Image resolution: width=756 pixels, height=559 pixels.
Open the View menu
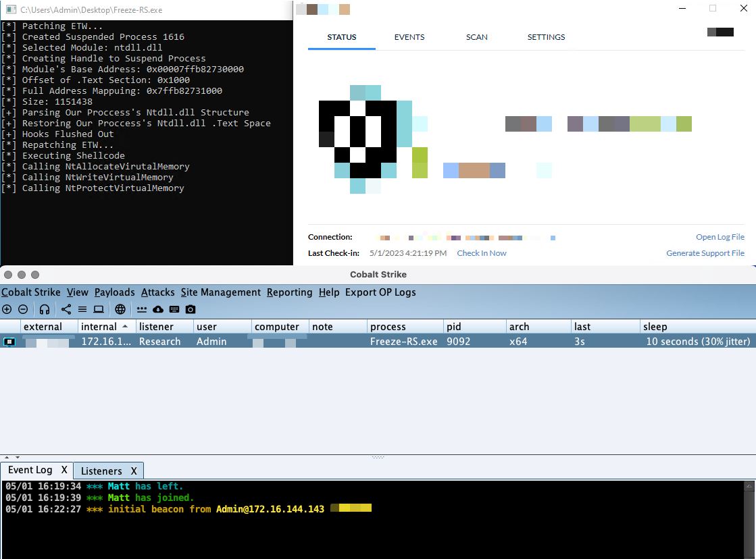(x=77, y=292)
